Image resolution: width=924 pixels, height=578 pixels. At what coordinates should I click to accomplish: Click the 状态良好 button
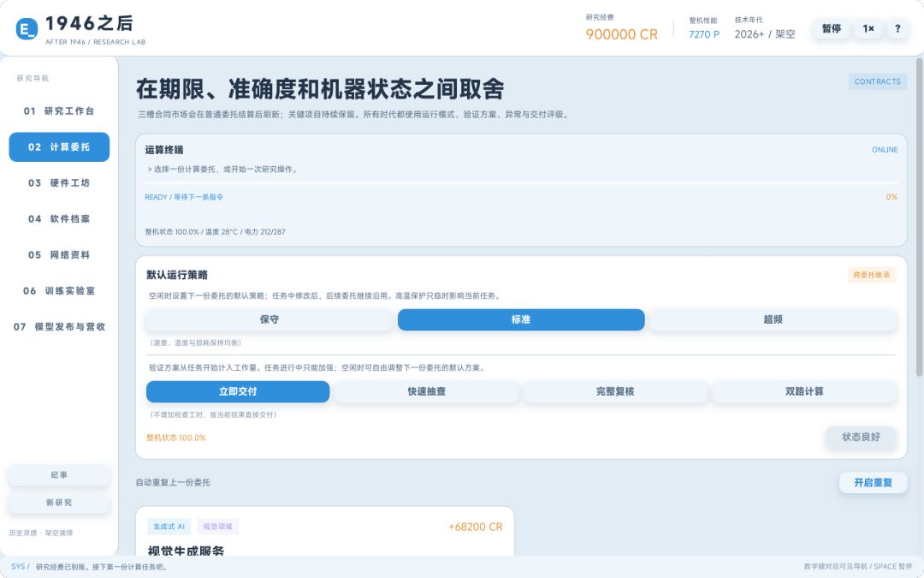(x=861, y=437)
